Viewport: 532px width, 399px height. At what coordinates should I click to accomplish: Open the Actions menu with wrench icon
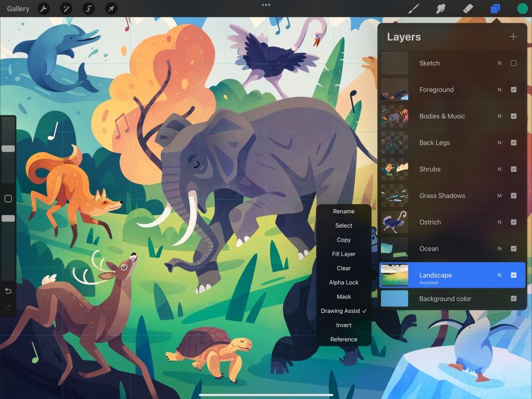click(x=44, y=9)
